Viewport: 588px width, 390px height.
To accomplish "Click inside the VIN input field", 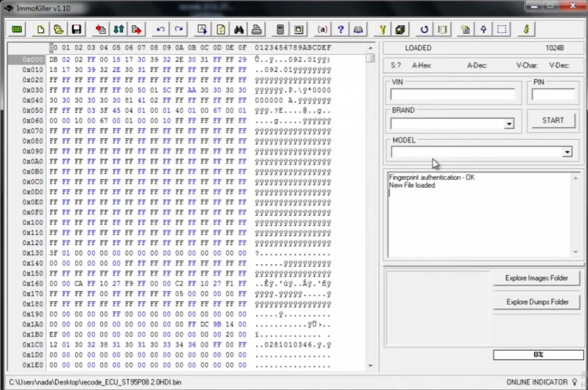I will point(453,94).
